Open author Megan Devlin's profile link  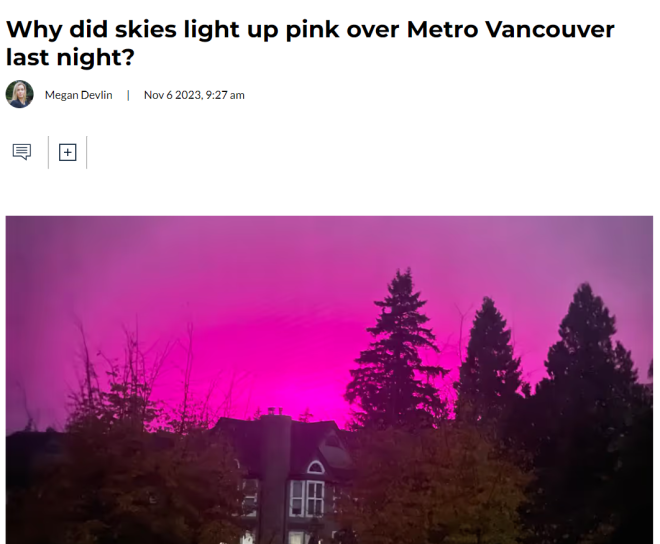(79, 95)
